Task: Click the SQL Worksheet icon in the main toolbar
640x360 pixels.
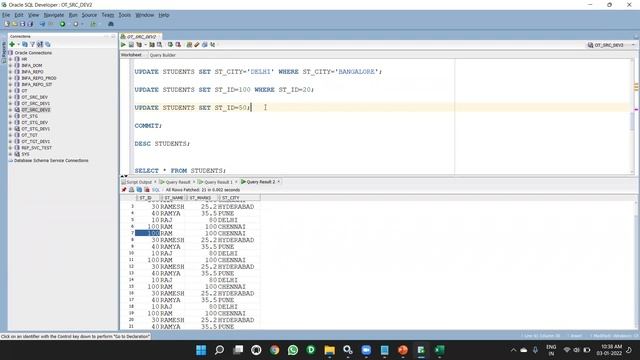Action: [x=93, y=24]
